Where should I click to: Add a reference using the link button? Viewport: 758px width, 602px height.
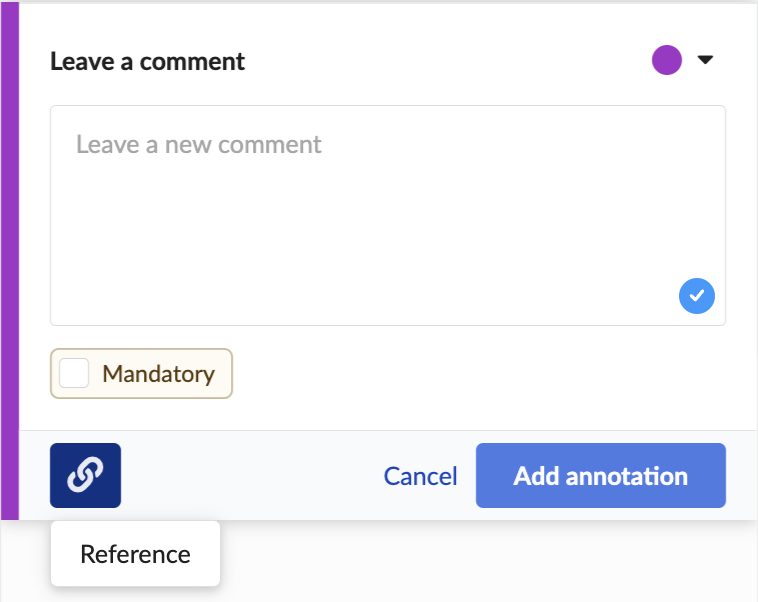pyautogui.click(x=85, y=475)
